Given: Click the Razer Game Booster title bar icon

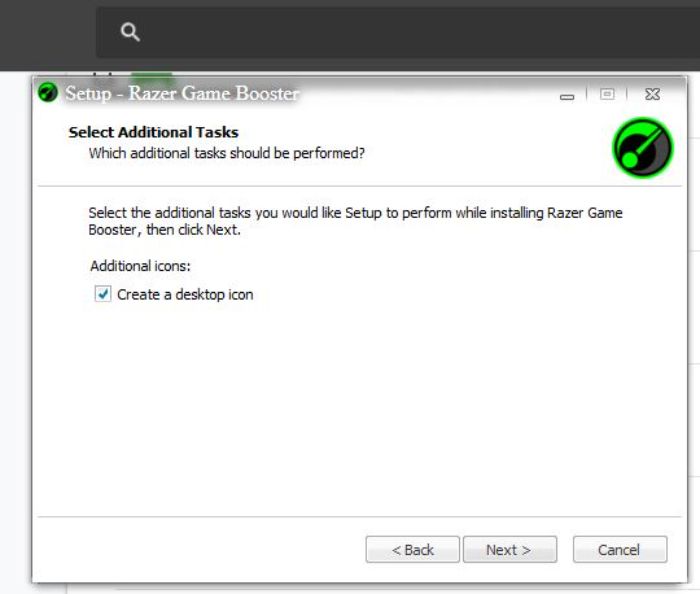Looking at the screenshot, I should pyautogui.click(x=48, y=92).
